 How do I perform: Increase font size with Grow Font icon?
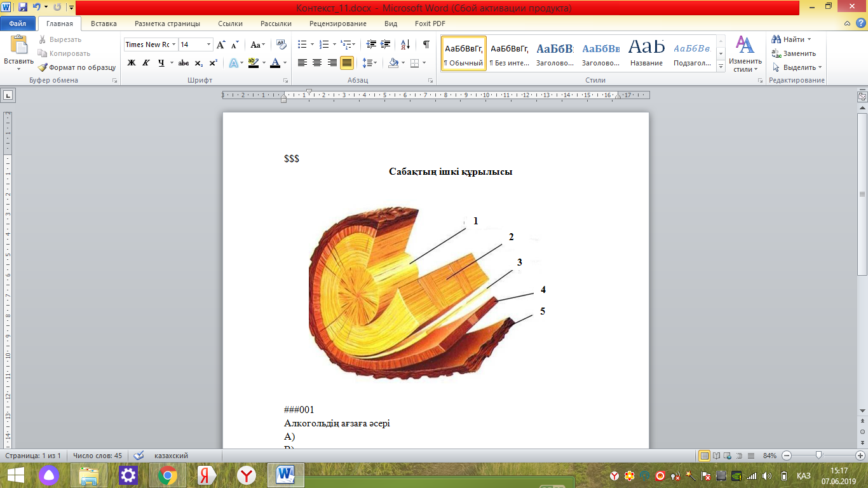[221, 44]
